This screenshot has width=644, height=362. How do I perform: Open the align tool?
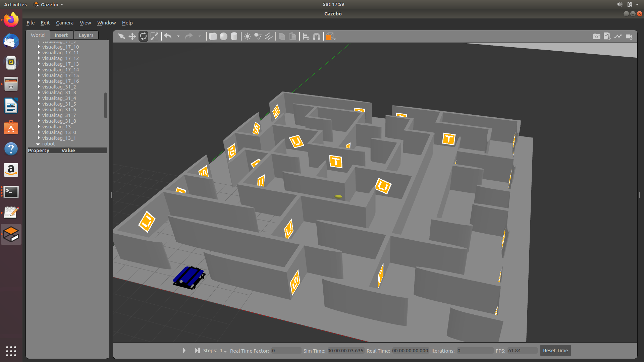[x=306, y=36]
